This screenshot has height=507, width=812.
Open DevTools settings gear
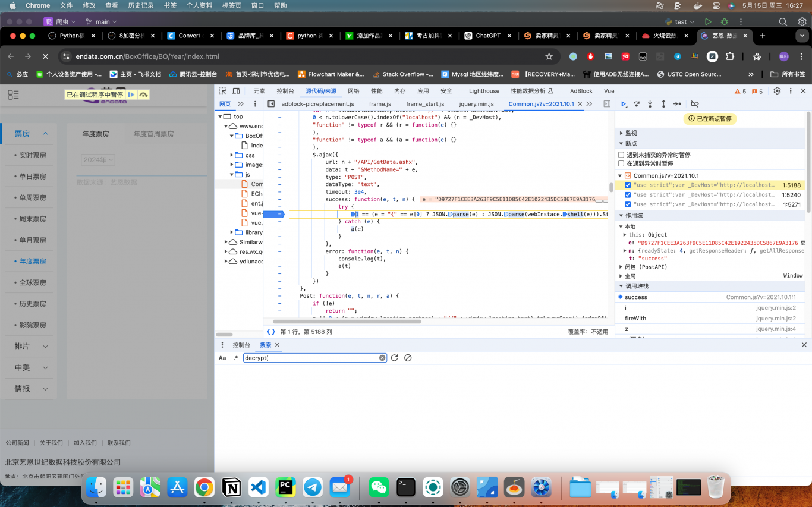pyautogui.click(x=777, y=91)
